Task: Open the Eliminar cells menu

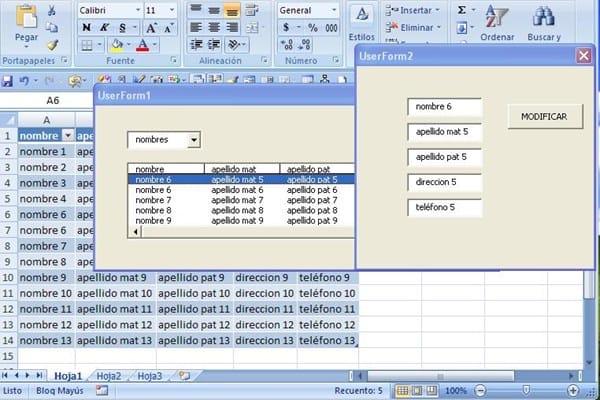Action: [x=413, y=28]
